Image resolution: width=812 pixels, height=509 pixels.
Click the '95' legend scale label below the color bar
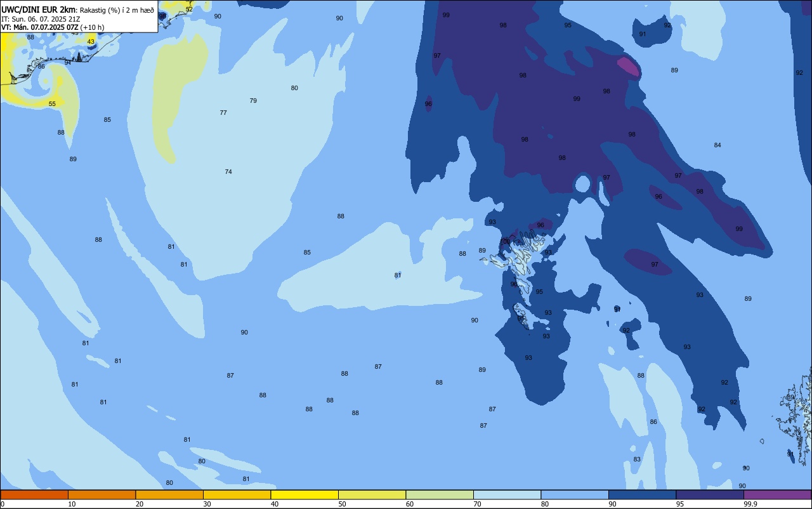pos(680,504)
